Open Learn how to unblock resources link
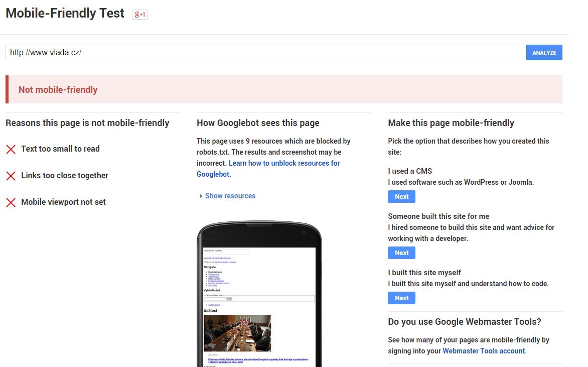Viewport: 588px width, 367px height. tap(284, 163)
